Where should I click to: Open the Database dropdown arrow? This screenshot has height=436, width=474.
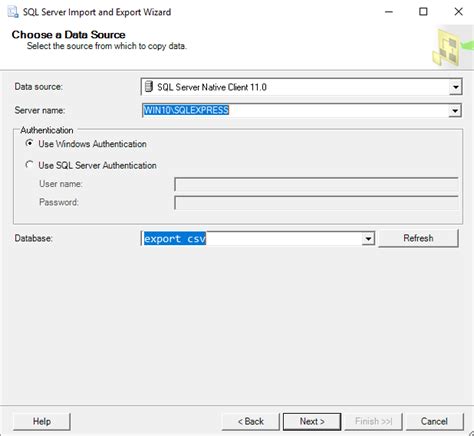click(368, 239)
